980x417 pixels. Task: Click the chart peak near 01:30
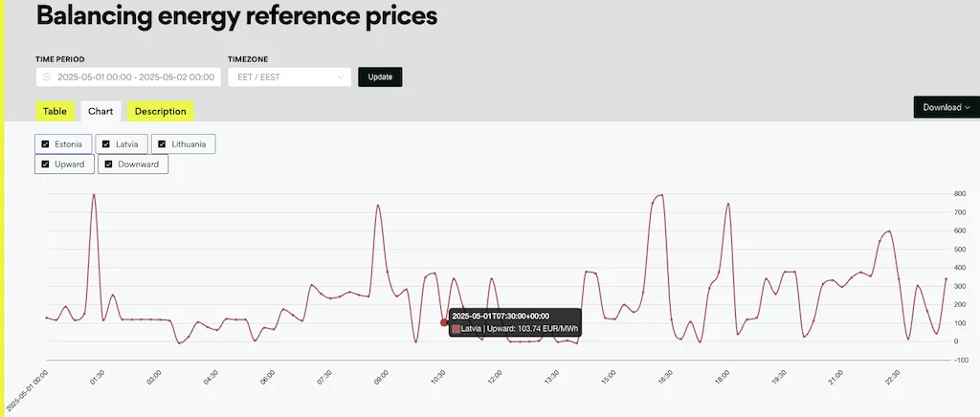point(94,195)
